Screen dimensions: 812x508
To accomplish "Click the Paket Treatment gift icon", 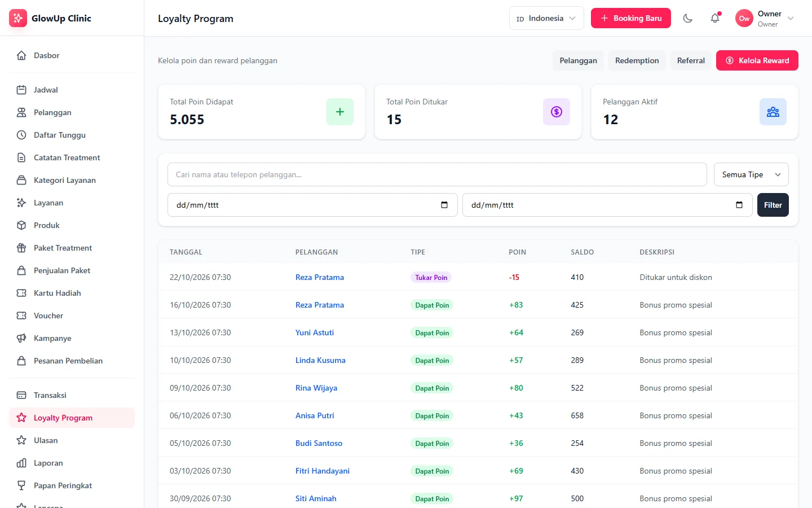I will [21, 248].
